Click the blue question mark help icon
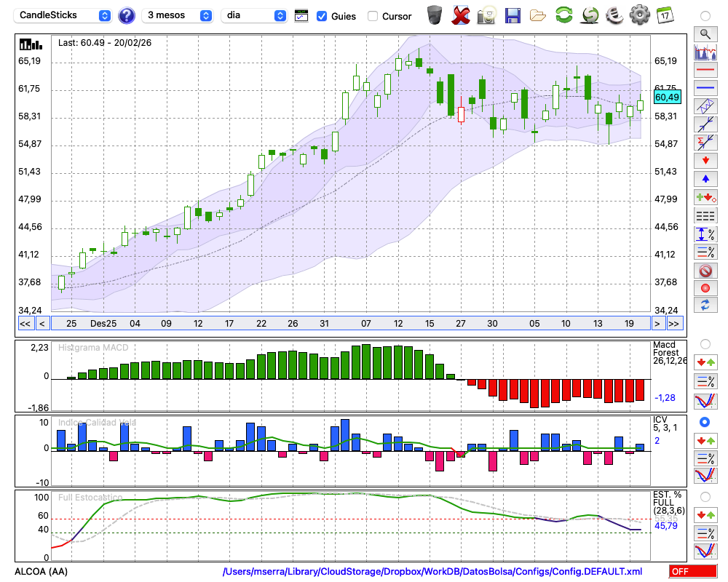This screenshot has width=728, height=582. coord(127,15)
